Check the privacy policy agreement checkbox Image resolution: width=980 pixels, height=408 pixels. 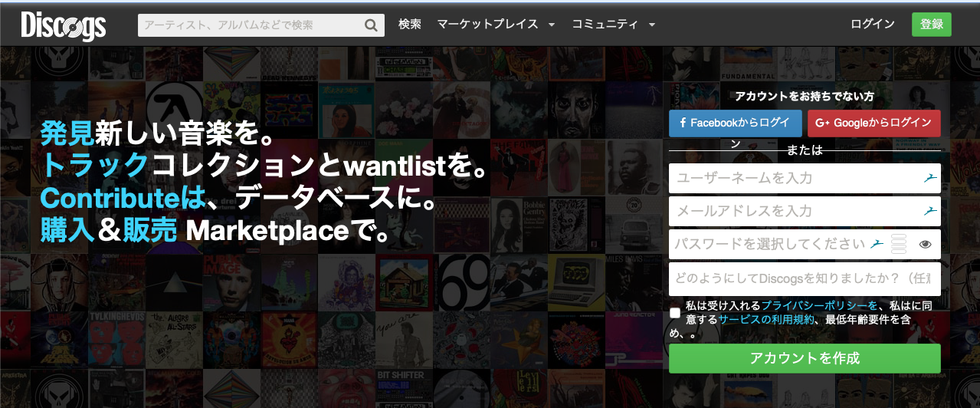[675, 312]
